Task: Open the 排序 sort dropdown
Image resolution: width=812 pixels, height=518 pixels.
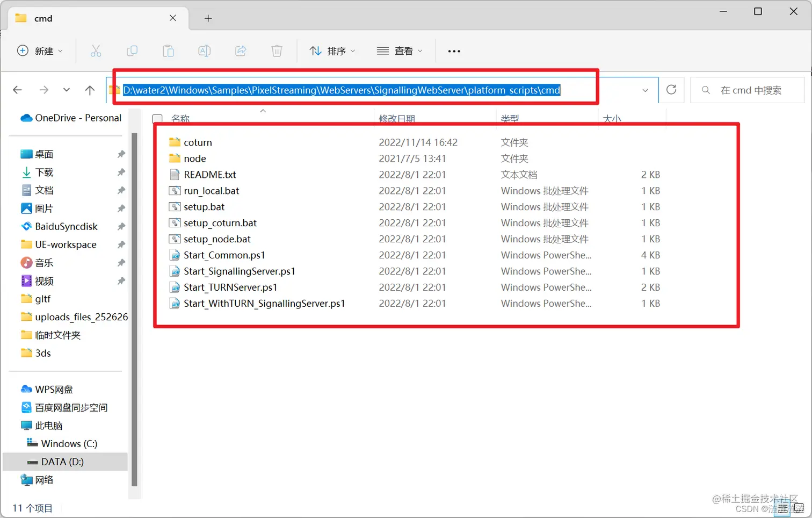Action: [332, 51]
